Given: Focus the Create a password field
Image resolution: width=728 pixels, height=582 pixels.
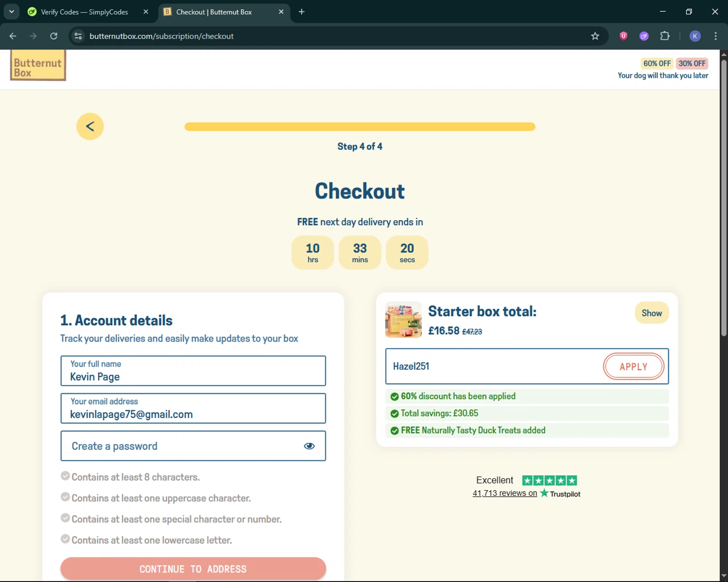Looking at the screenshot, I should 193,446.
